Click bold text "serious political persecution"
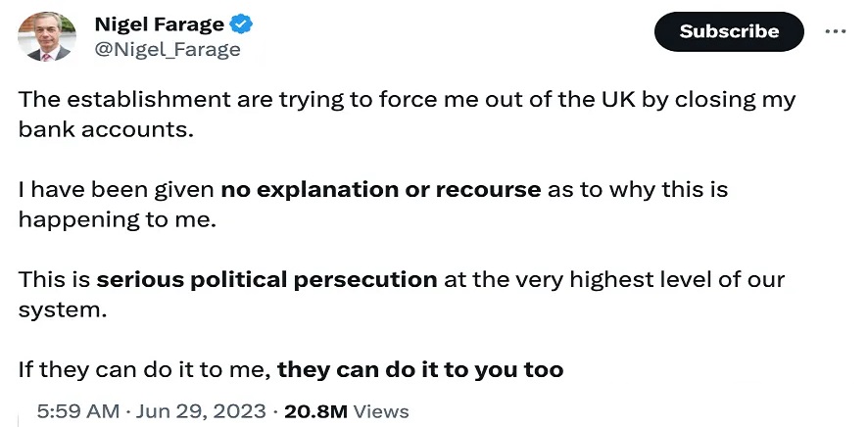Screen dimensions: 868x427 pos(266,279)
